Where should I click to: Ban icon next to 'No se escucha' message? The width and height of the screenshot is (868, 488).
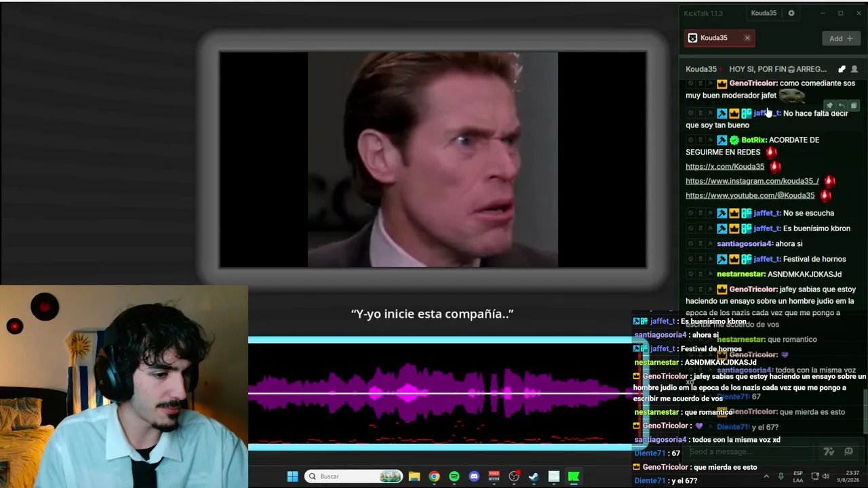coord(690,213)
